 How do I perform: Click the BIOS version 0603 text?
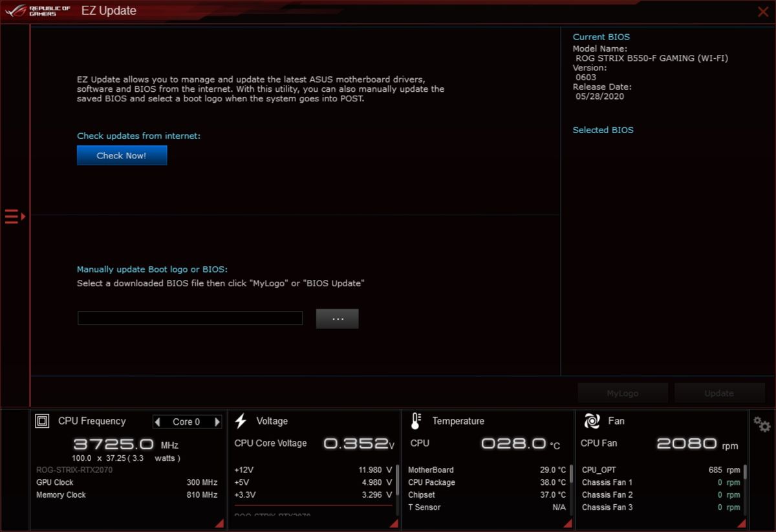click(x=586, y=77)
